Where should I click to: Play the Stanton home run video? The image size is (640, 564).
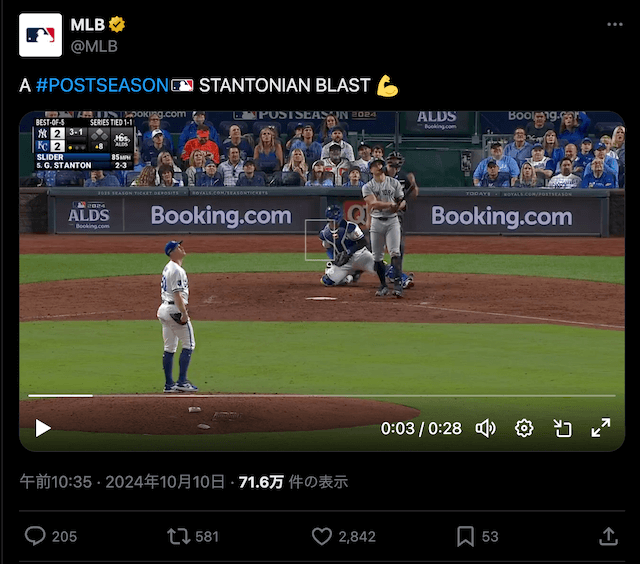[43, 428]
